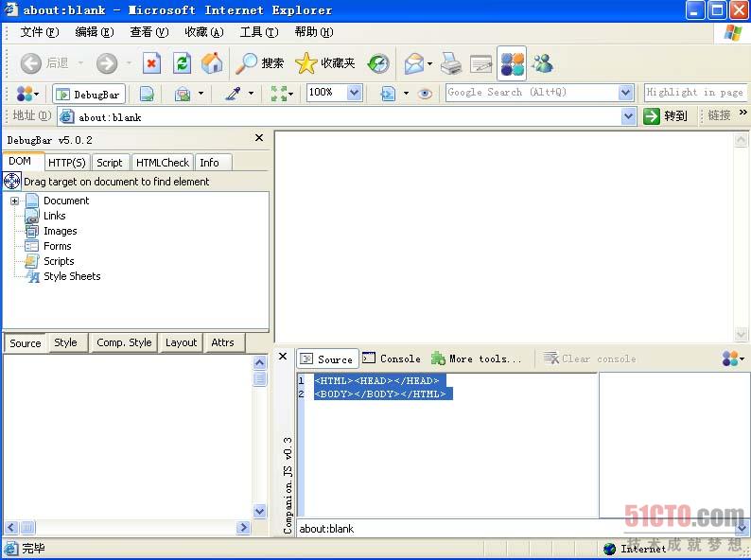
Task: Open color picker dropdown arrow
Action: (x=251, y=94)
